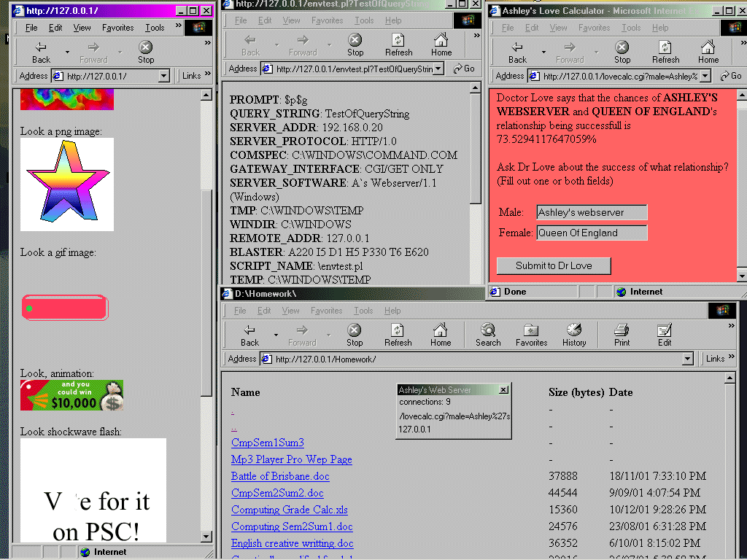Open Back history arrow in Love Calculator window
This screenshot has height=560, width=747.
[543, 52]
